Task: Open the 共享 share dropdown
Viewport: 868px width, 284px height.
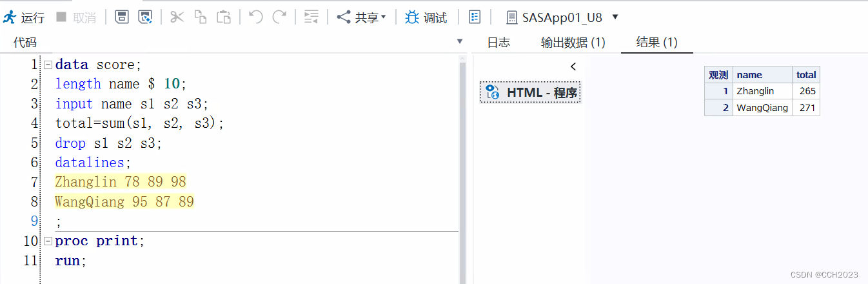Action: coord(362,17)
